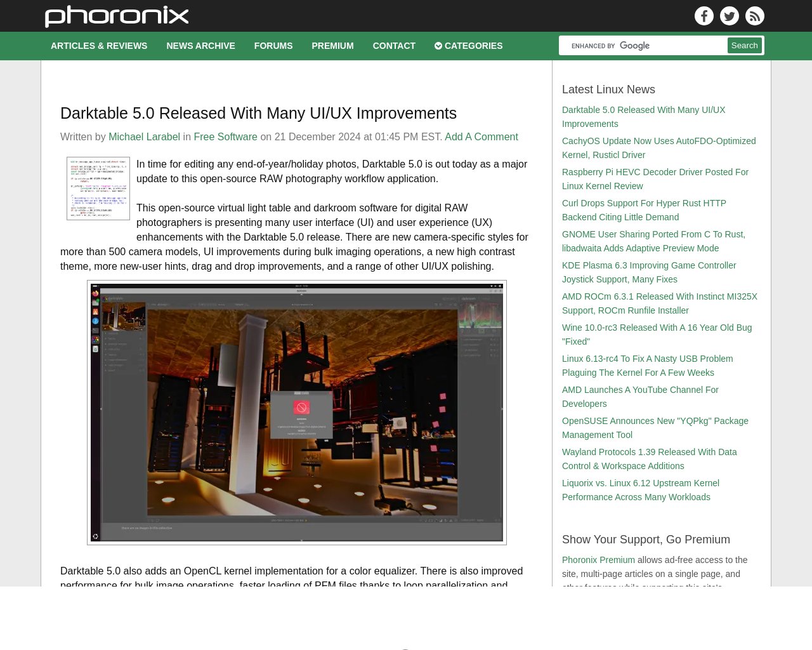Navigate to FORUMS
Viewport: 812px width, 650px height.
click(x=273, y=46)
